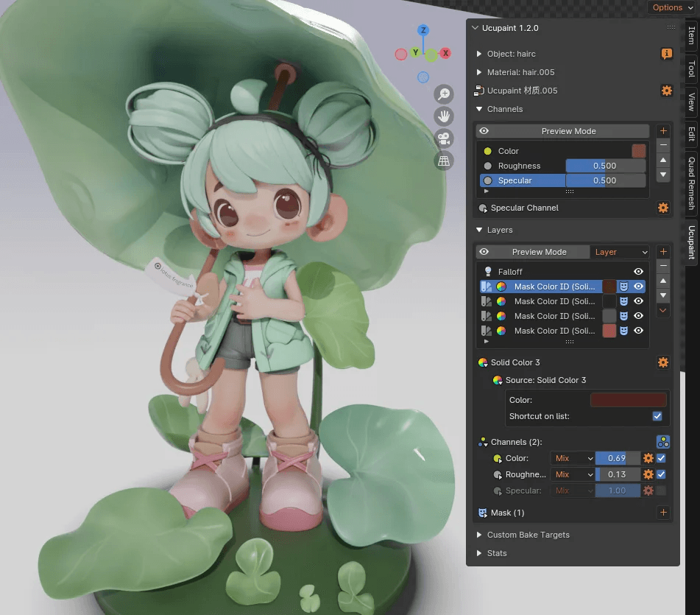The height and width of the screenshot is (615, 700).
Task: Click the dark red Solid Color swatch
Action: click(628, 400)
